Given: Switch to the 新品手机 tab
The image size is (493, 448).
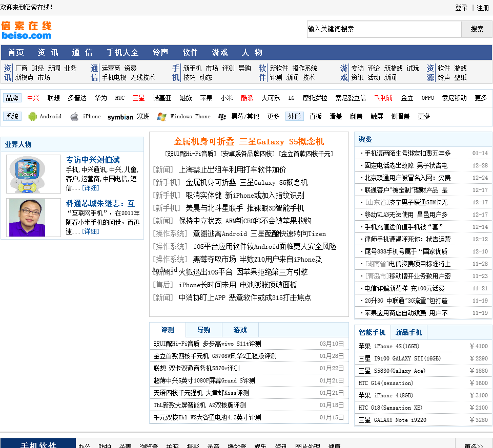Looking at the screenshot, I should click(408, 332).
